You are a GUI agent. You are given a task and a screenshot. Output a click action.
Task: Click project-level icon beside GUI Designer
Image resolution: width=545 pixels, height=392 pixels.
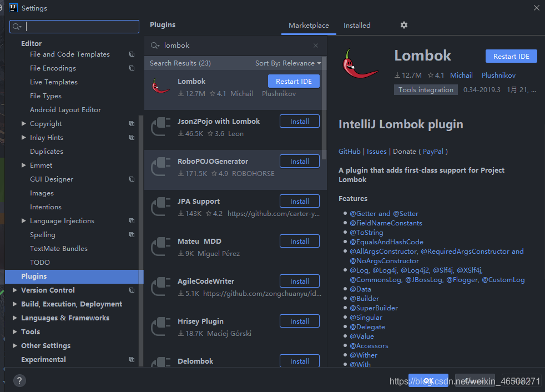click(x=132, y=179)
